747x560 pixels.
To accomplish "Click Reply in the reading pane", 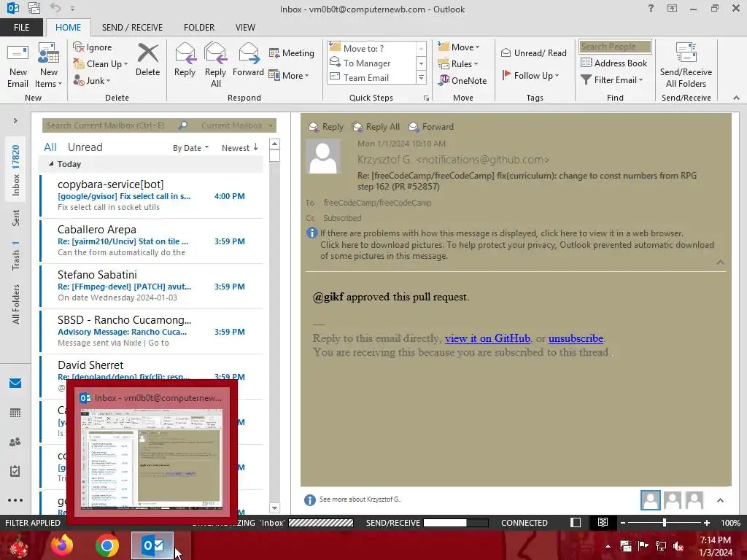I will click(326, 127).
